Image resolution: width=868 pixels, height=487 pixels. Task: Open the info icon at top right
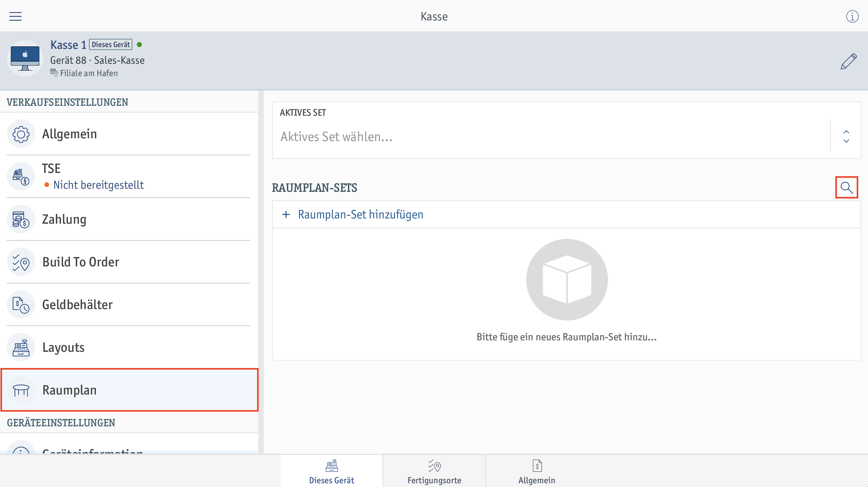coord(852,16)
